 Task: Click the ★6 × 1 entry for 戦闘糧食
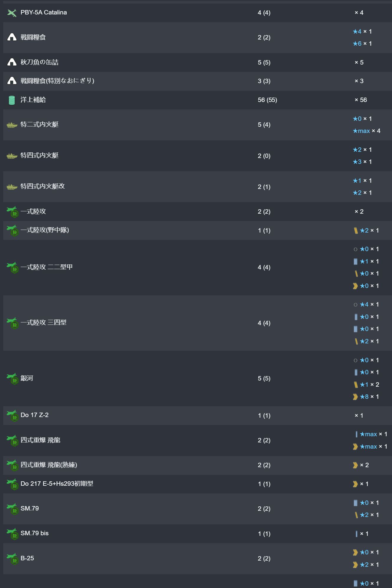click(362, 44)
